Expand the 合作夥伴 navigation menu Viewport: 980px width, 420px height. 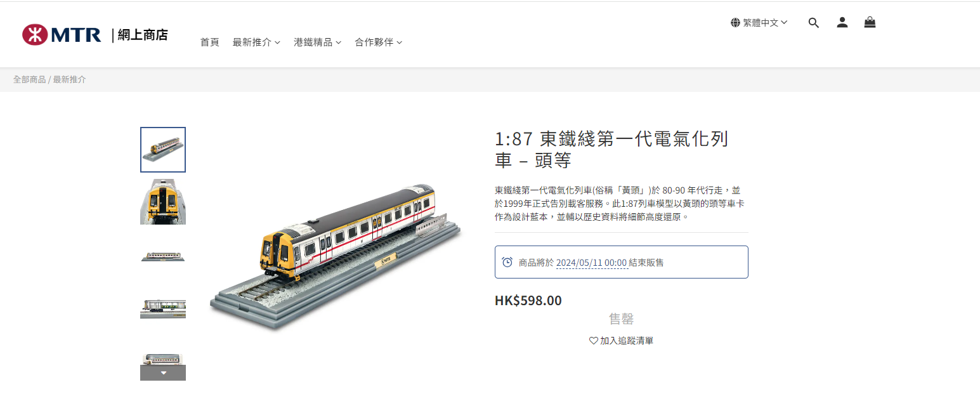tap(378, 43)
